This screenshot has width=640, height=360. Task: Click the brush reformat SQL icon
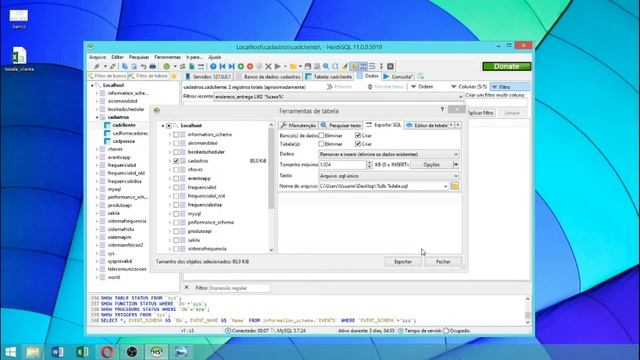point(345,66)
